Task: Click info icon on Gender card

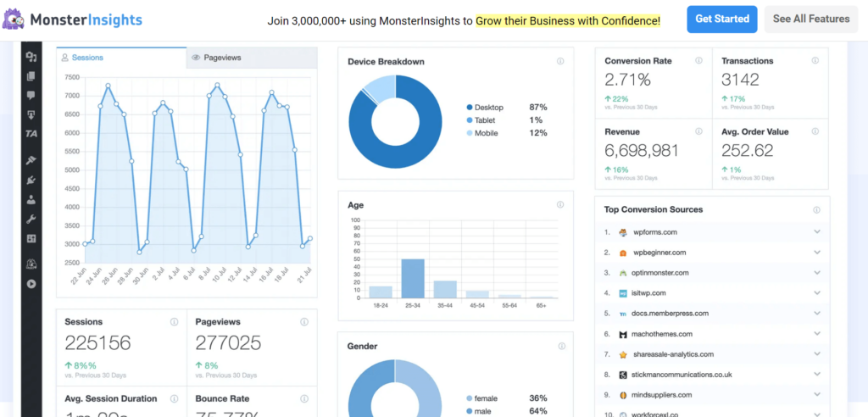Action: point(562,346)
